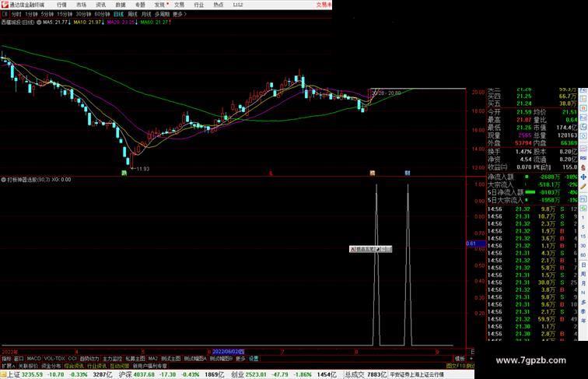Click the RSI icon in right sidebar
The image size is (588, 379).
coord(583,158)
